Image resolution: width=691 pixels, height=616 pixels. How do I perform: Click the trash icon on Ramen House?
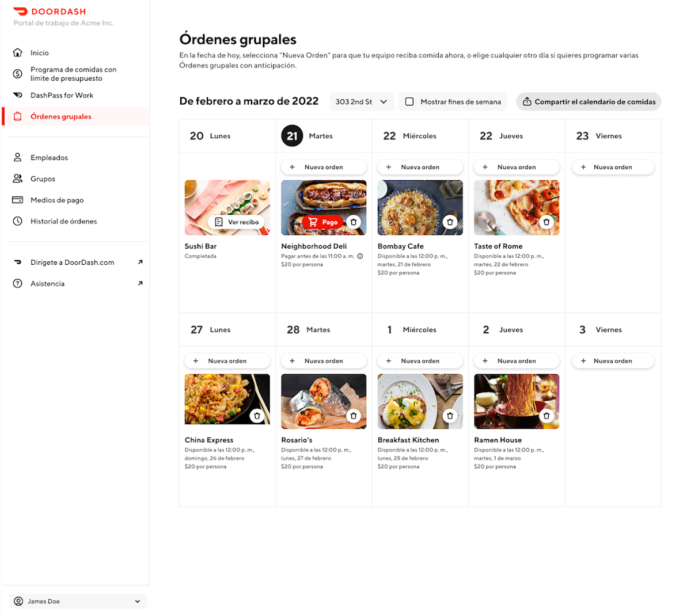point(546,416)
